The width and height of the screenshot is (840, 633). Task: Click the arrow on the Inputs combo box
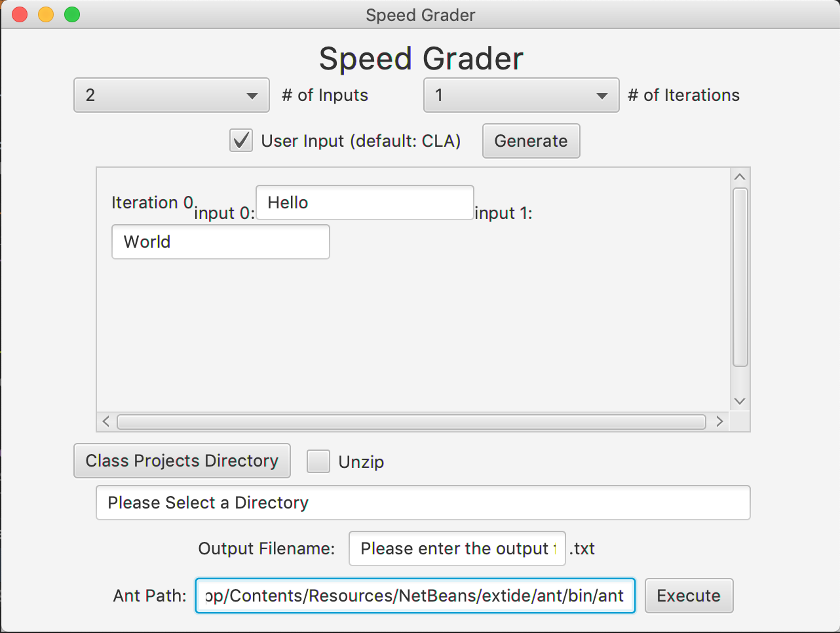pyautogui.click(x=253, y=95)
